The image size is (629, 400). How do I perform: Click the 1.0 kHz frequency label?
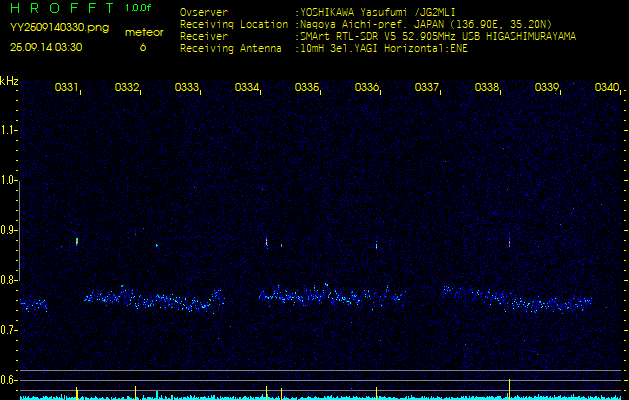(x=9, y=180)
